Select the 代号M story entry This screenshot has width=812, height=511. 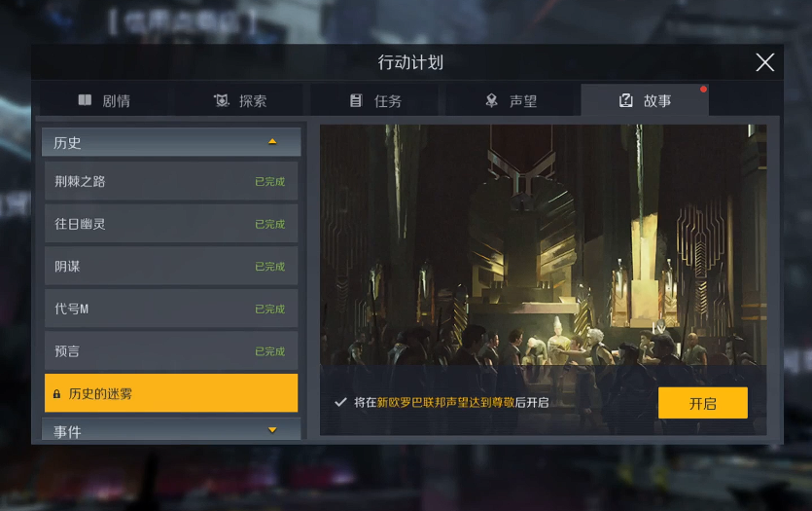click(171, 309)
